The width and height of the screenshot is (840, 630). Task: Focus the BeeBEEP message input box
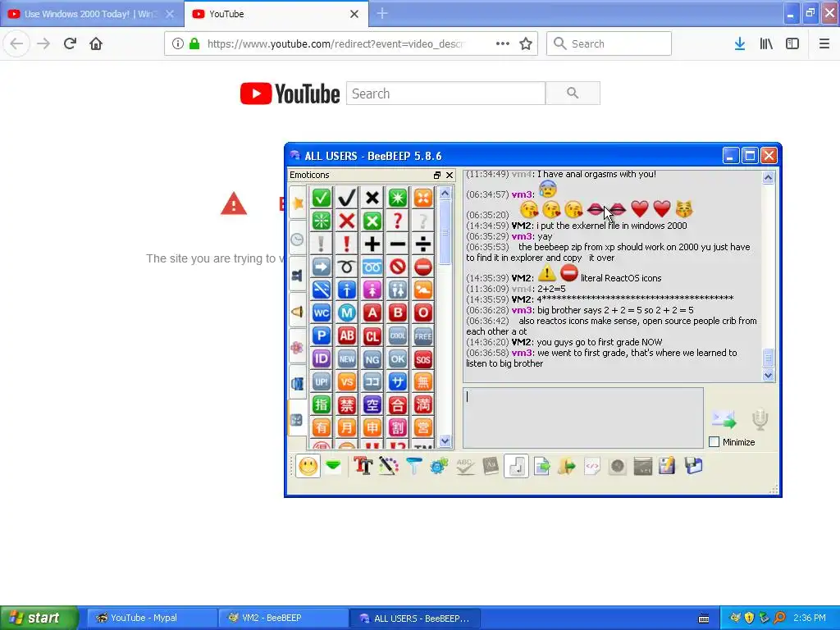tap(583, 418)
